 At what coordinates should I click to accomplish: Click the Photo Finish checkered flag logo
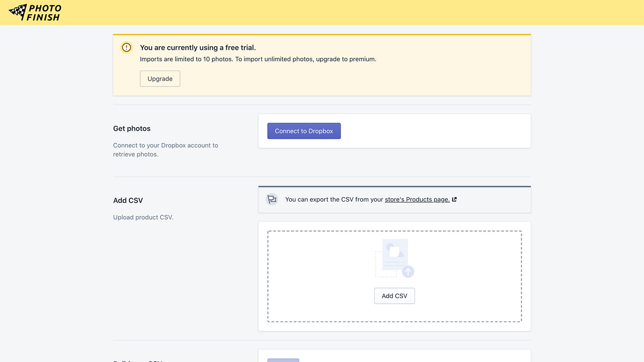tap(35, 13)
